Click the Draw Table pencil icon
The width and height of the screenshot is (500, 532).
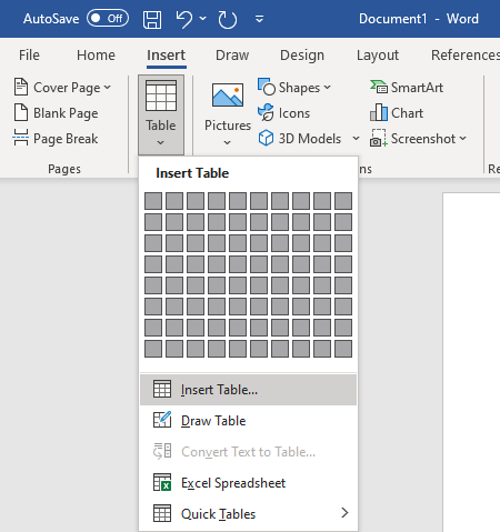(162, 420)
